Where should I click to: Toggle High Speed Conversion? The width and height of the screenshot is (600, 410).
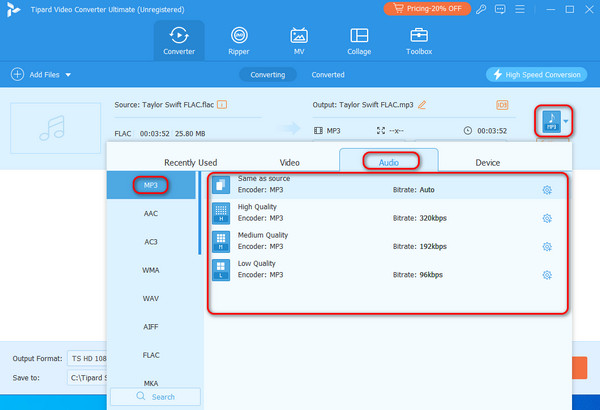(x=536, y=74)
